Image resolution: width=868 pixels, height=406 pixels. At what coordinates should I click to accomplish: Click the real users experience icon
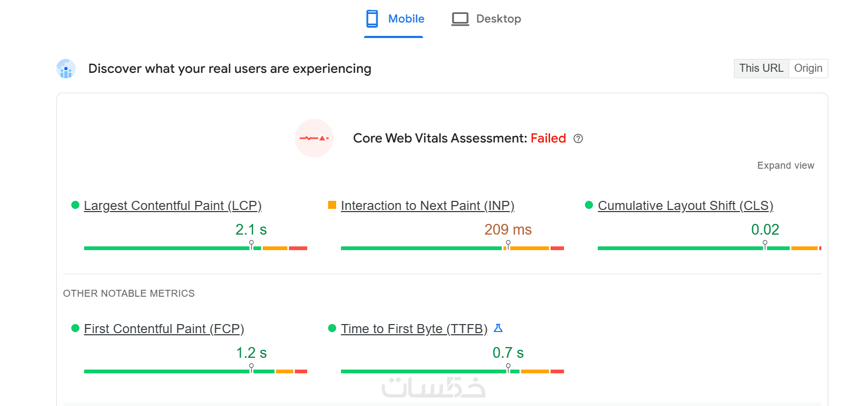coord(66,69)
